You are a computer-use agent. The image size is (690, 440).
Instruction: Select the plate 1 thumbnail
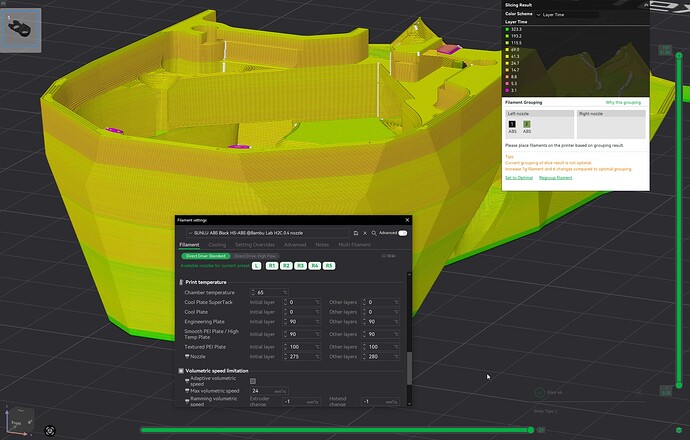(x=21, y=30)
